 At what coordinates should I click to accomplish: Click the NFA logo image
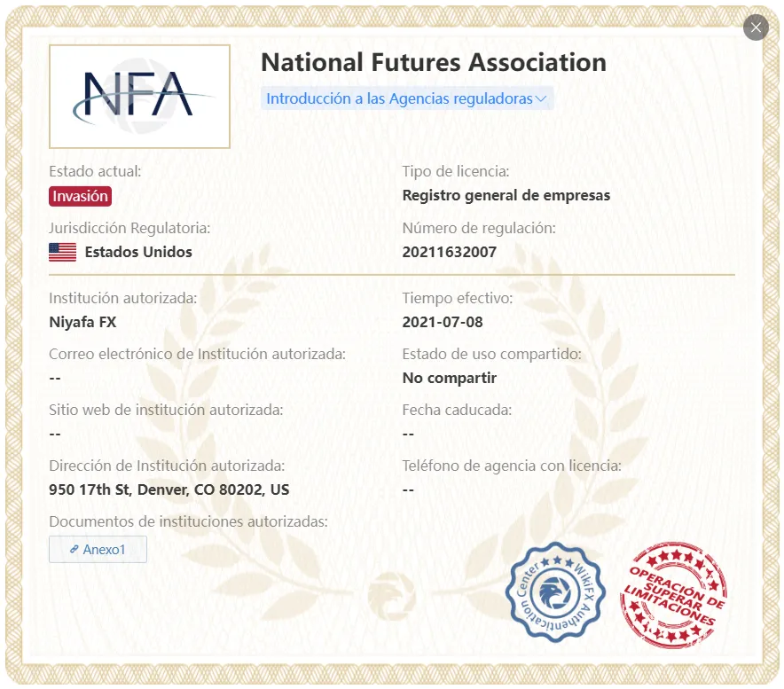[139, 97]
